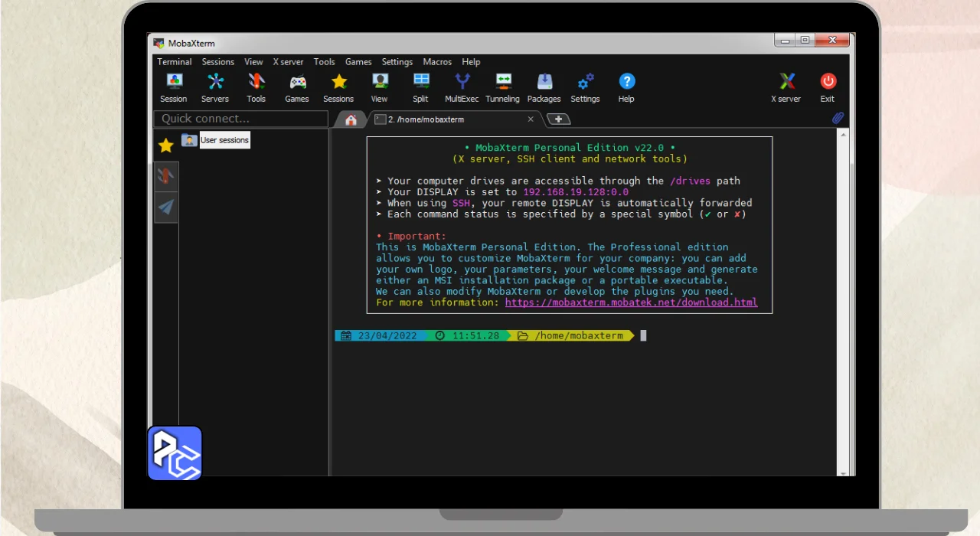Open the Macros menu
This screenshot has width=980, height=536.
pos(437,62)
